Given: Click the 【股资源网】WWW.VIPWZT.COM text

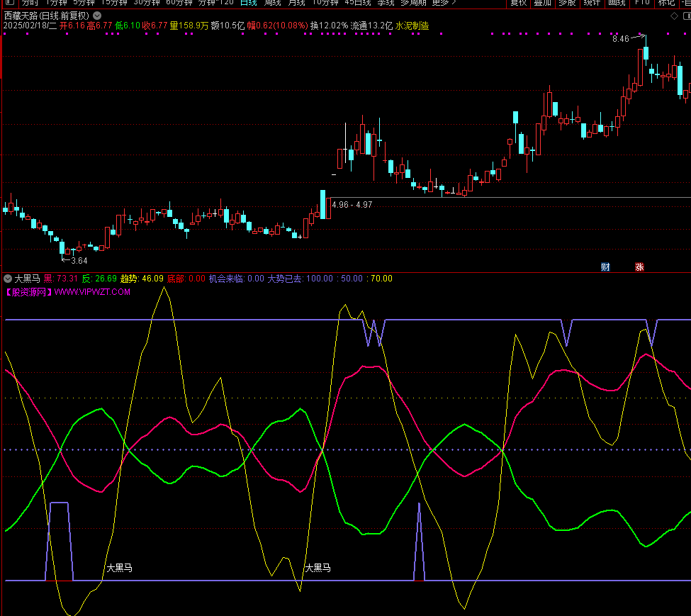Looking at the screenshot, I should [x=67, y=292].
